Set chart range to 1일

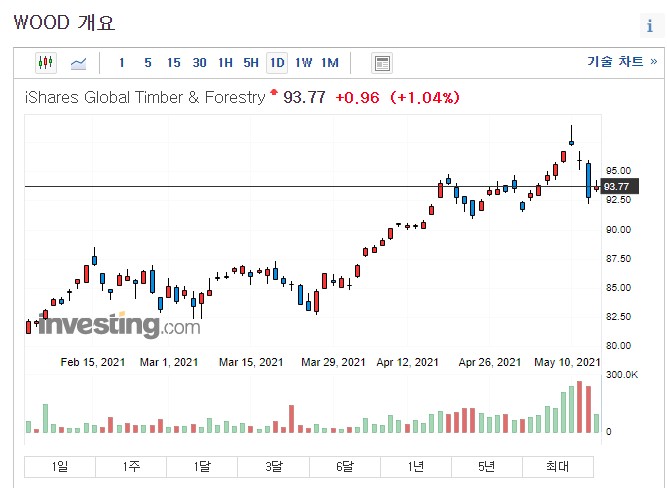(60, 467)
